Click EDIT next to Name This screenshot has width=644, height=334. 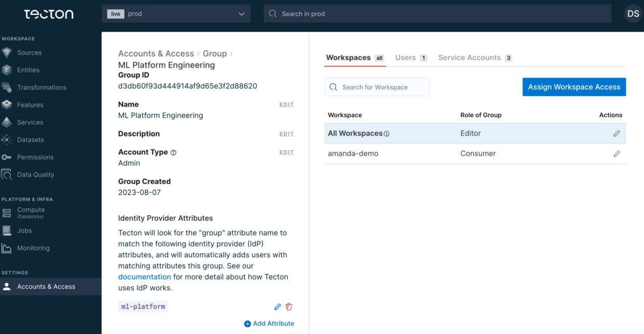click(287, 105)
